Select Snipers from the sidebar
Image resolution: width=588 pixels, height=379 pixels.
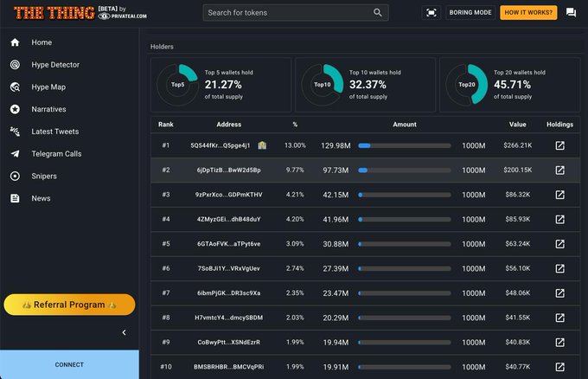[x=44, y=177]
